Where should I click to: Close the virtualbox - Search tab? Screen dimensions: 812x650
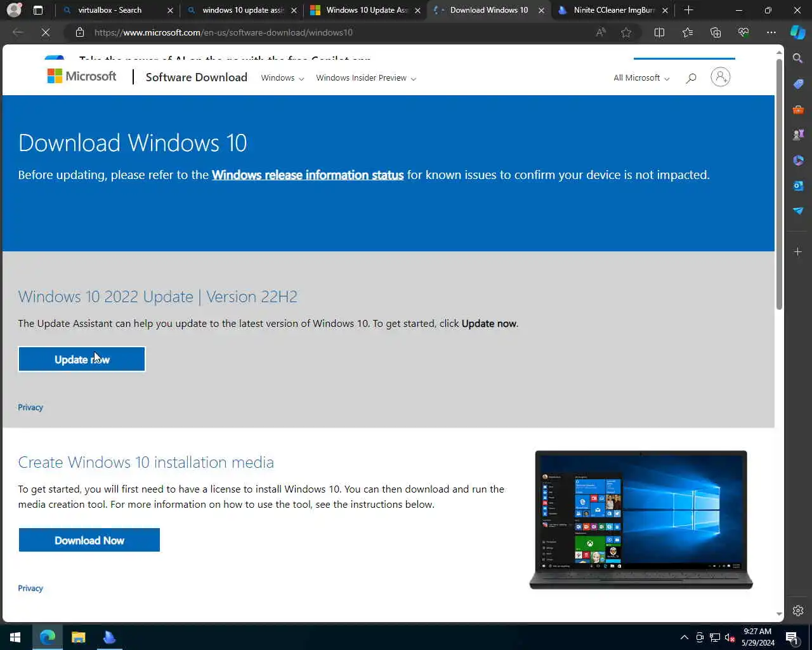click(x=170, y=10)
